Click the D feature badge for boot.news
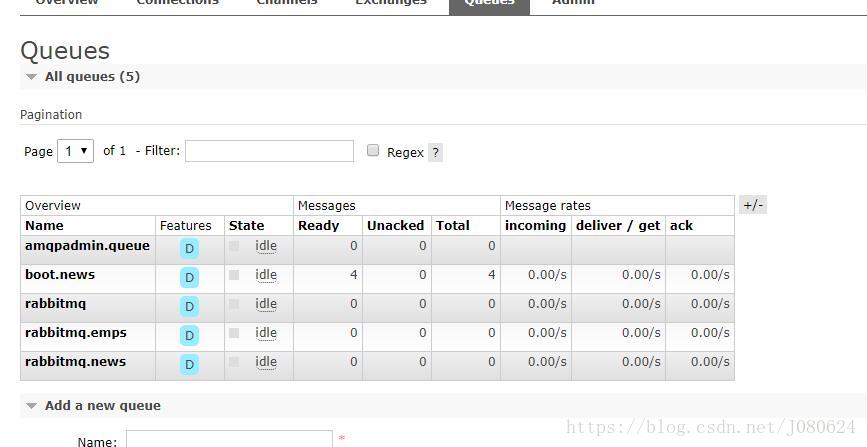This screenshot has height=447, width=867. (x=189, y=278)
